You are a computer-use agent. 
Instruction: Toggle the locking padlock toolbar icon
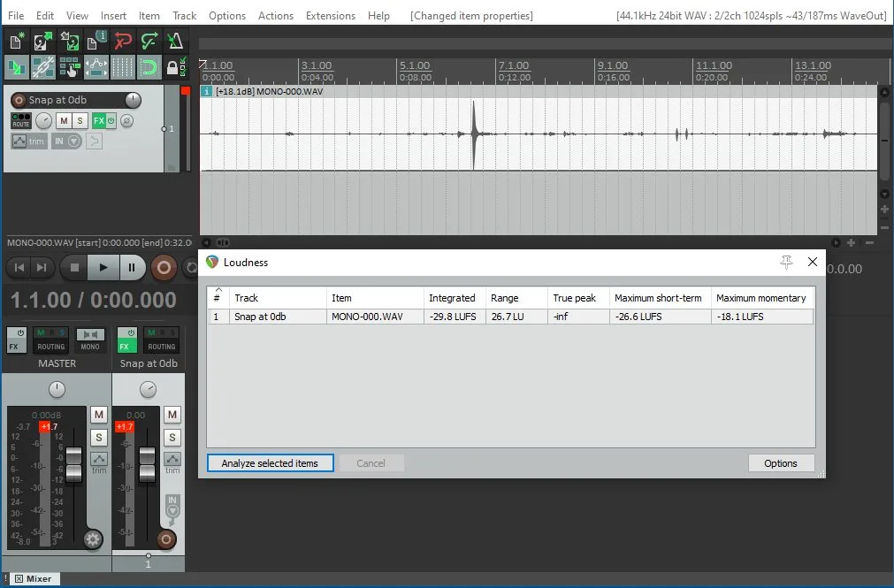point(175,68)
